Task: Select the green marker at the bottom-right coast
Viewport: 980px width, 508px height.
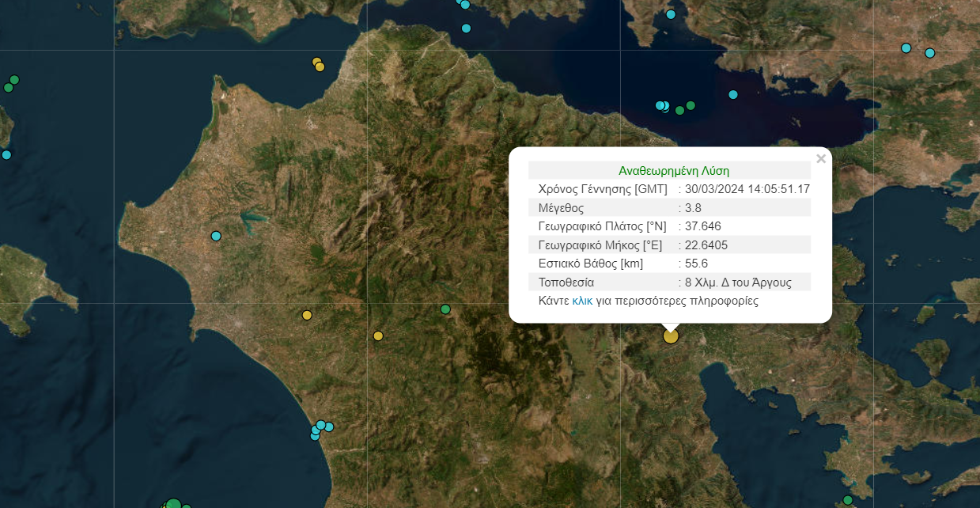Action: 848,500
